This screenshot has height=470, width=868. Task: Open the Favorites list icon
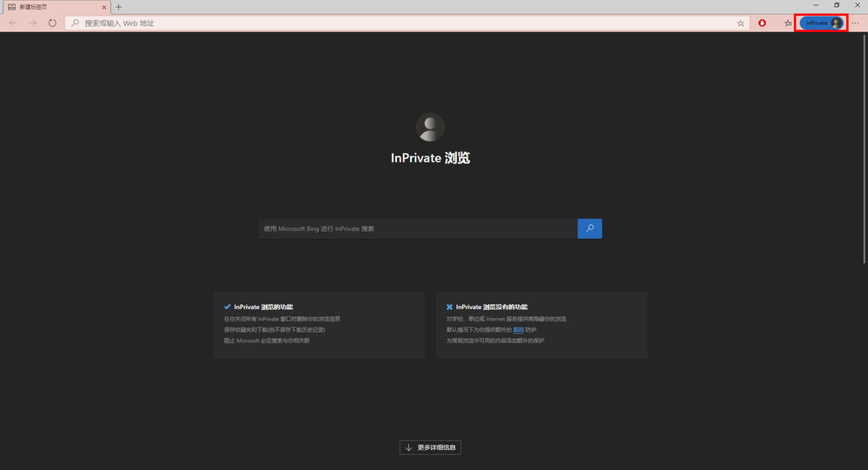pyautogui.click(x=788, y=23)
